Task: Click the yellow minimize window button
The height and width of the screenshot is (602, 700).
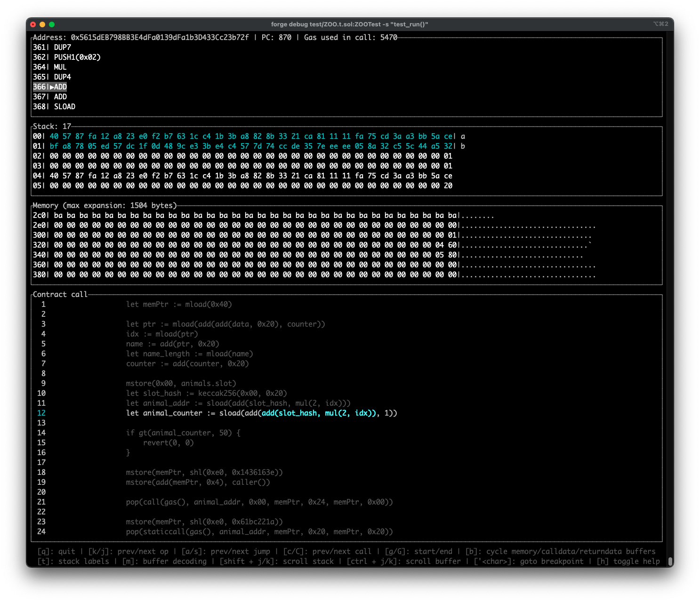Action: click(42, 24)
